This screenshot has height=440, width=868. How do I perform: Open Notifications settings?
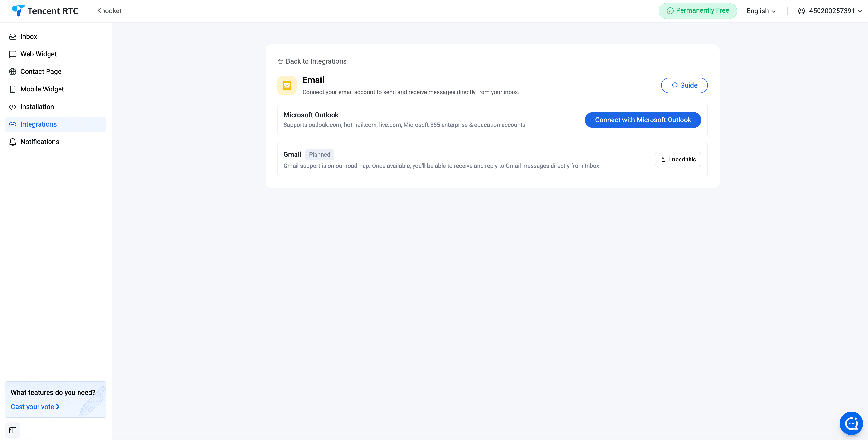[x=56, y=142]
